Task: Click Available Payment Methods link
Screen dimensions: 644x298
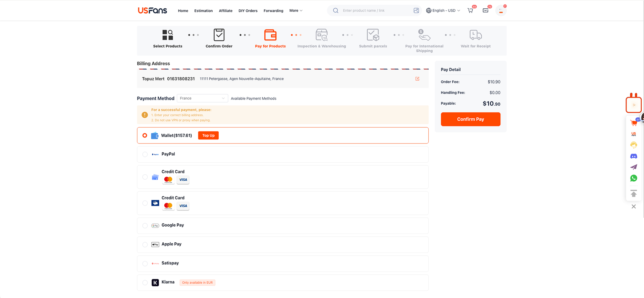Action: click(254, 99)
